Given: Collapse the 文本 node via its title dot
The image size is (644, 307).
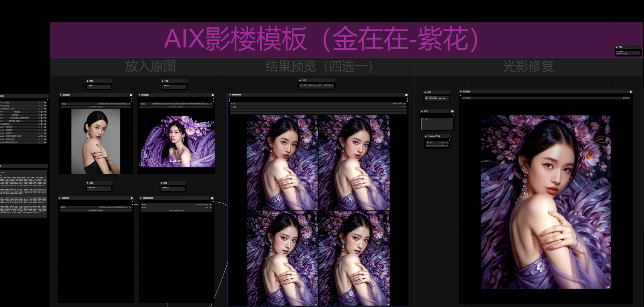Looking at the screenshot, I should point(422,111).
